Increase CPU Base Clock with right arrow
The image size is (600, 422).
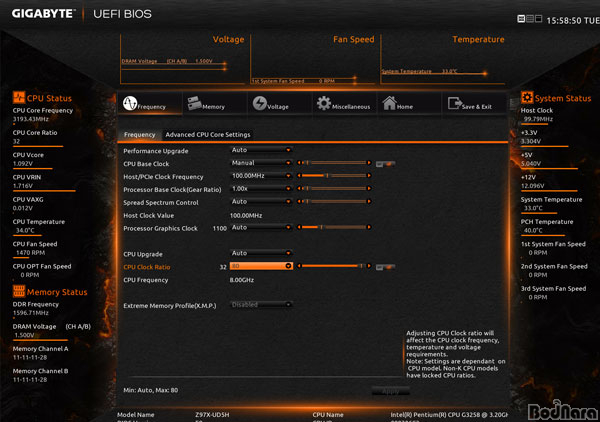pos(369,163)
